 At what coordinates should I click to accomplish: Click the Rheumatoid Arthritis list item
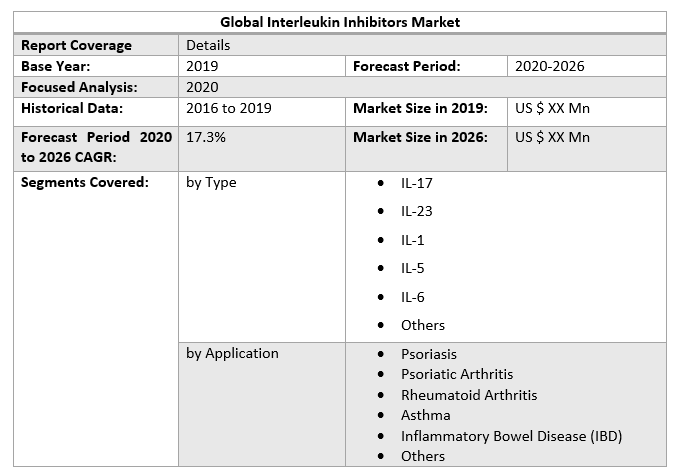(x=468, y=395)
